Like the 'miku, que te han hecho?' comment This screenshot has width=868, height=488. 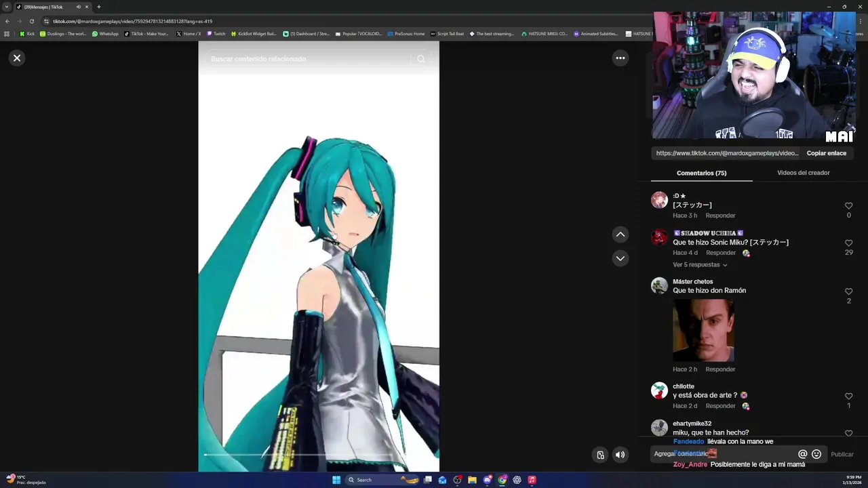pos(848,433)
